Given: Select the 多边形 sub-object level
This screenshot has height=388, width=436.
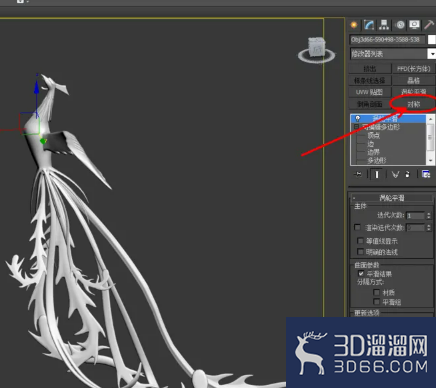Looking at the screenshot, I should 377,160.
